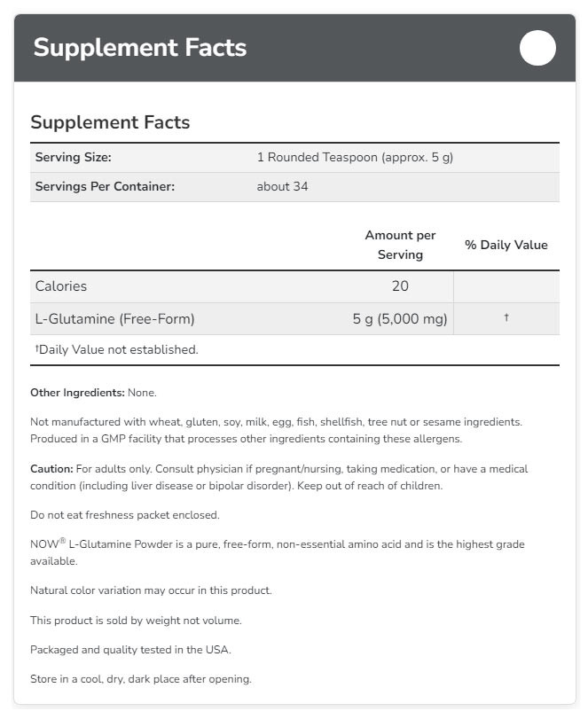Click the Daily Value not established footnote

pyautogui.click(x=116, y=349)
